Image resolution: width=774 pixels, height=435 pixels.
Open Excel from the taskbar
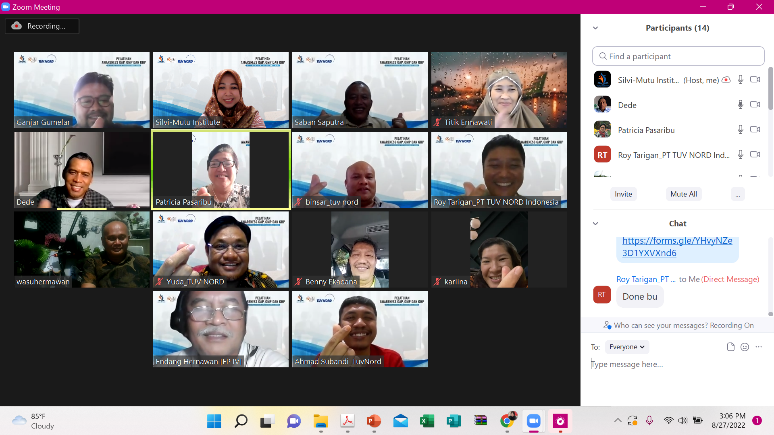pos(426,421)
